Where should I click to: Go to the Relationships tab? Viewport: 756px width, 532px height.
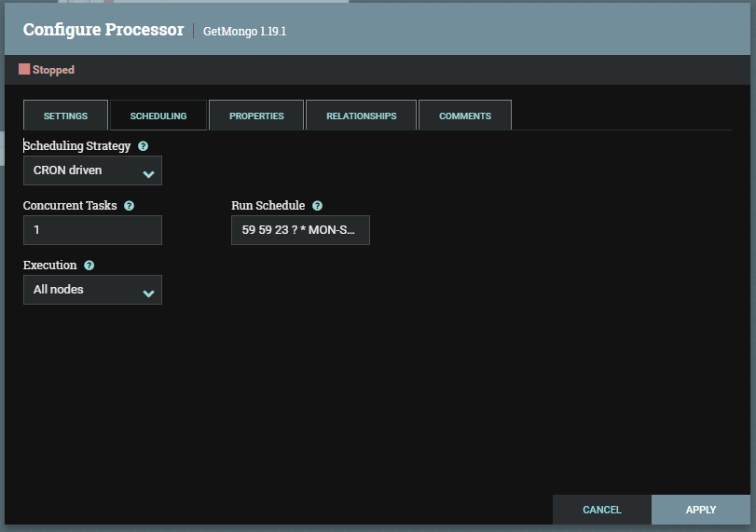point(361,116)
